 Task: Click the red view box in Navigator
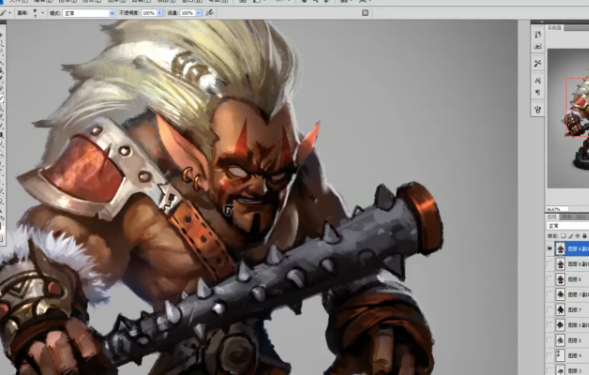click(577, 107)
